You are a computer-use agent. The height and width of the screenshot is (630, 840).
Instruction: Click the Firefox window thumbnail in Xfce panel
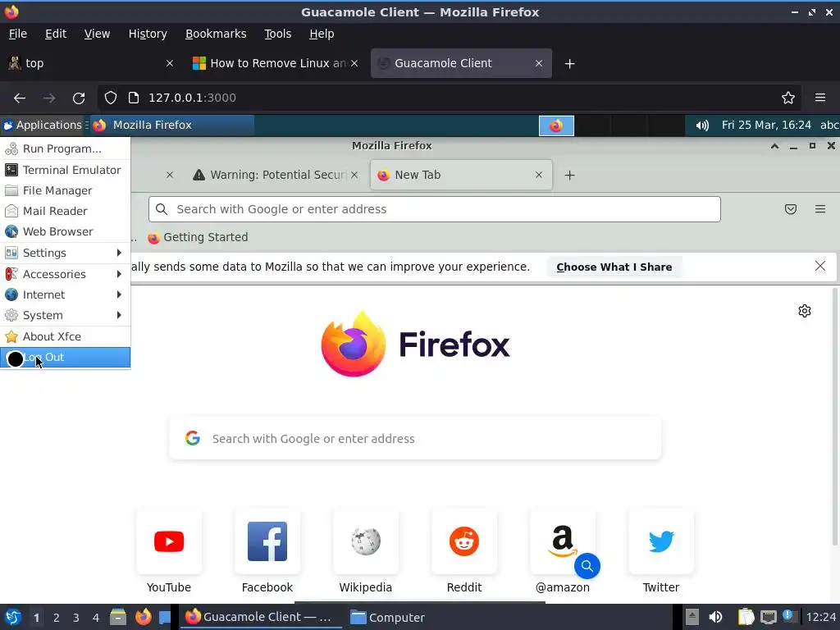[x=556, y=126]
